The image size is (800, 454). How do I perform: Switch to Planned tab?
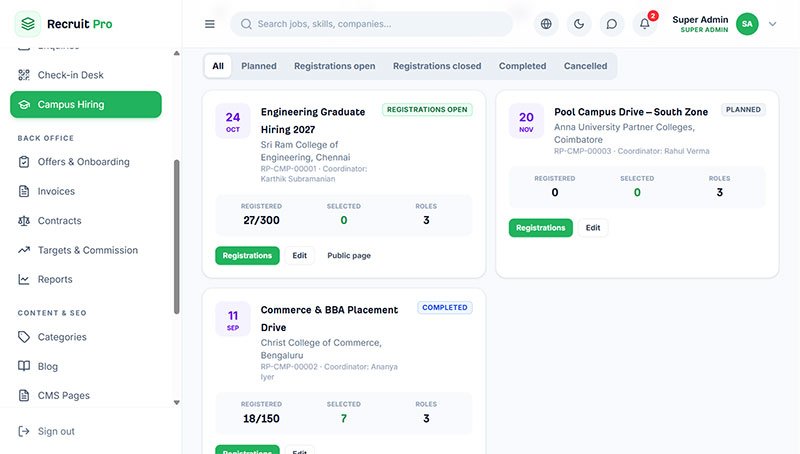[x=259, y=66]
